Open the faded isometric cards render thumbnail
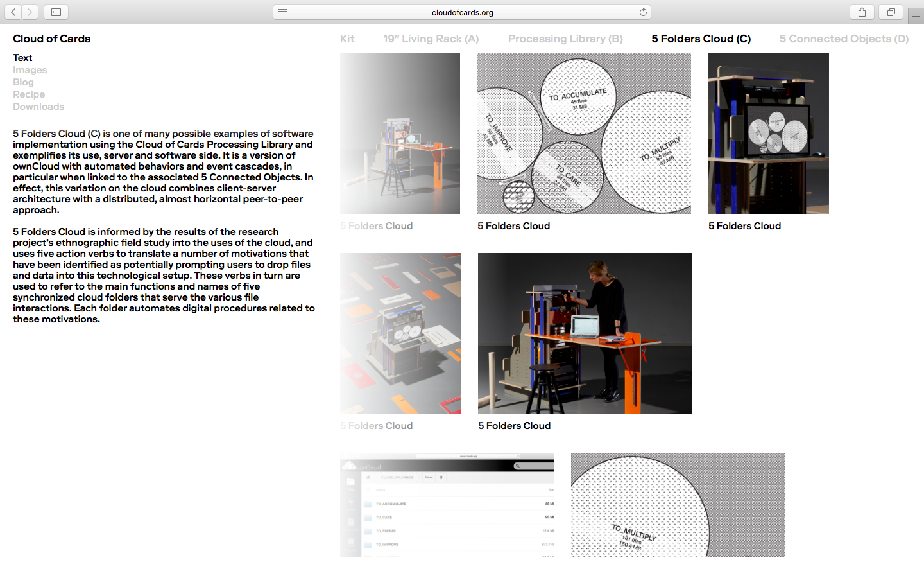Viewport: 924px width, 578px height. [x=400, y=333]
